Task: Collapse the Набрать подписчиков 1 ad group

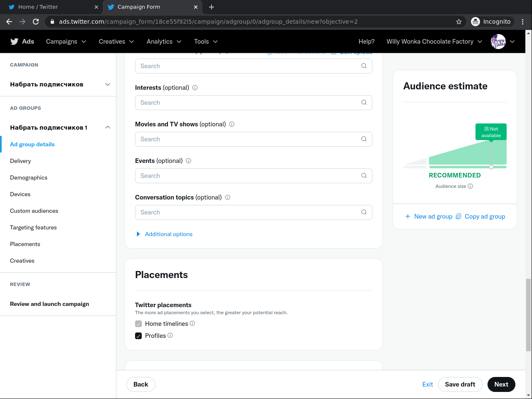Action: (108, 128)
